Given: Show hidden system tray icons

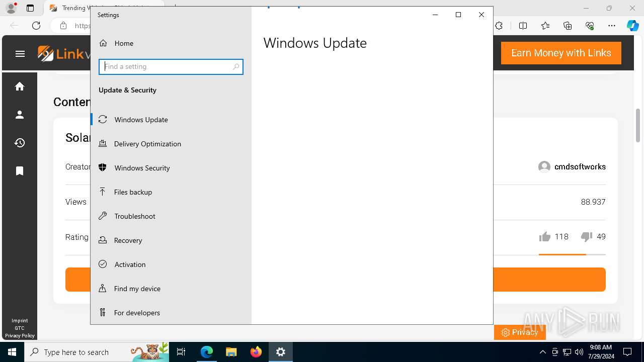Looking at the screenshot, I should click(x=542, y=352).
